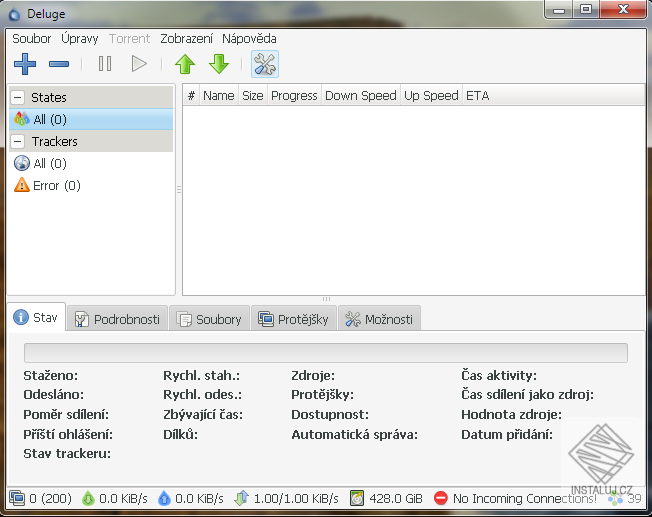Open the Zobrazení menu
652x517 pixels.
coord(186,39)
